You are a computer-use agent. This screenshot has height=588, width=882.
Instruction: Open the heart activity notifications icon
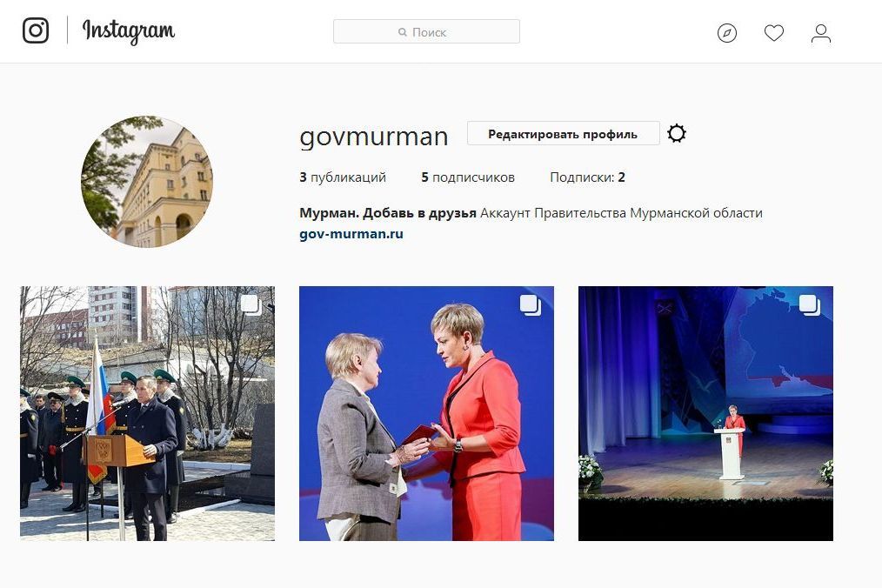(774, 33)
